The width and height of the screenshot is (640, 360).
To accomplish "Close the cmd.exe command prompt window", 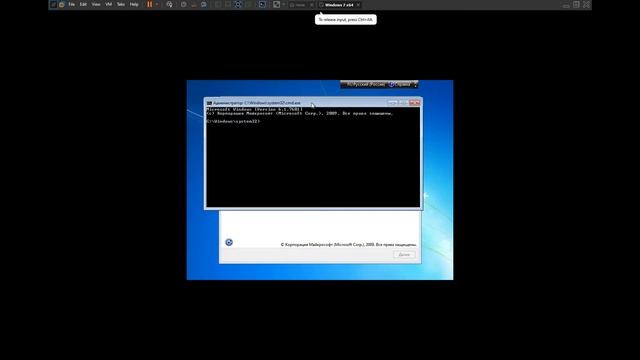I will pos(415,103).
